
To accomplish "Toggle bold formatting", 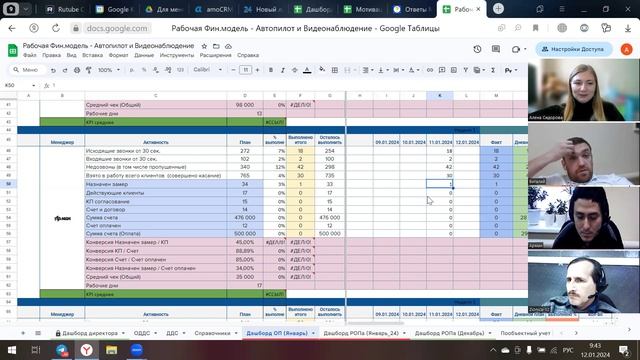I will (271, 70).
